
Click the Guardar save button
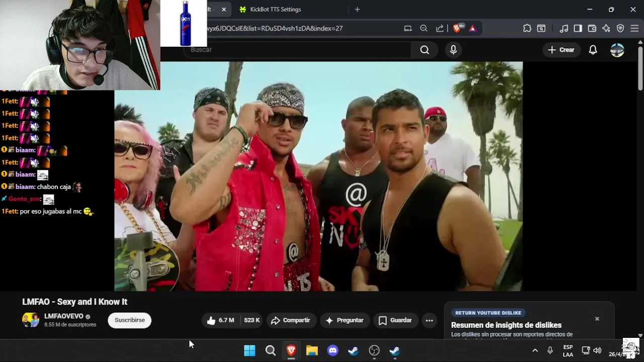(x=395, y=320)
